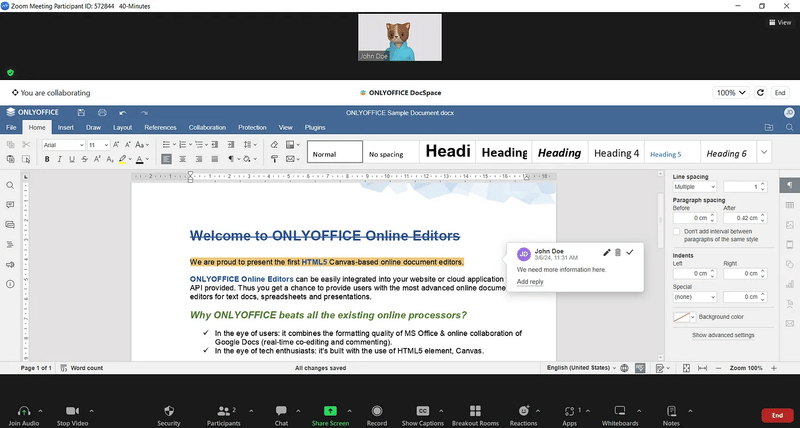This screenshot has height=428, width=800.
Task: Zoom out with the minus icon
Action: pyautogui.click(x=718, y=368)
